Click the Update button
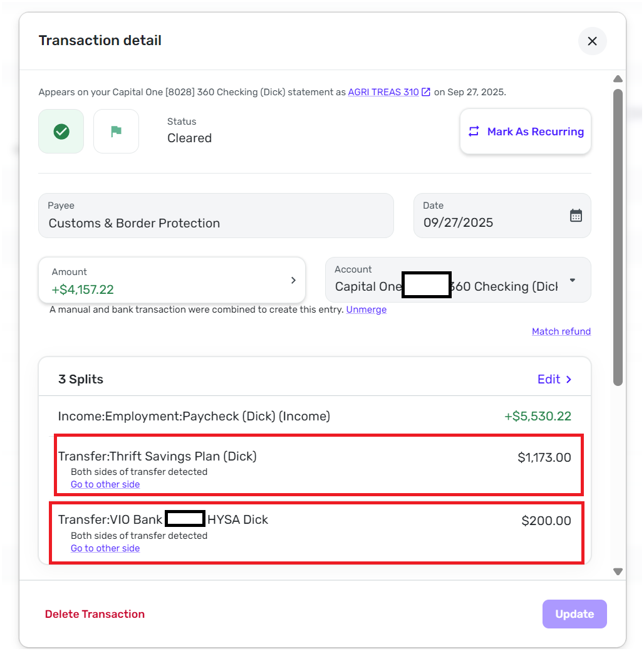 tap(574, 614)
